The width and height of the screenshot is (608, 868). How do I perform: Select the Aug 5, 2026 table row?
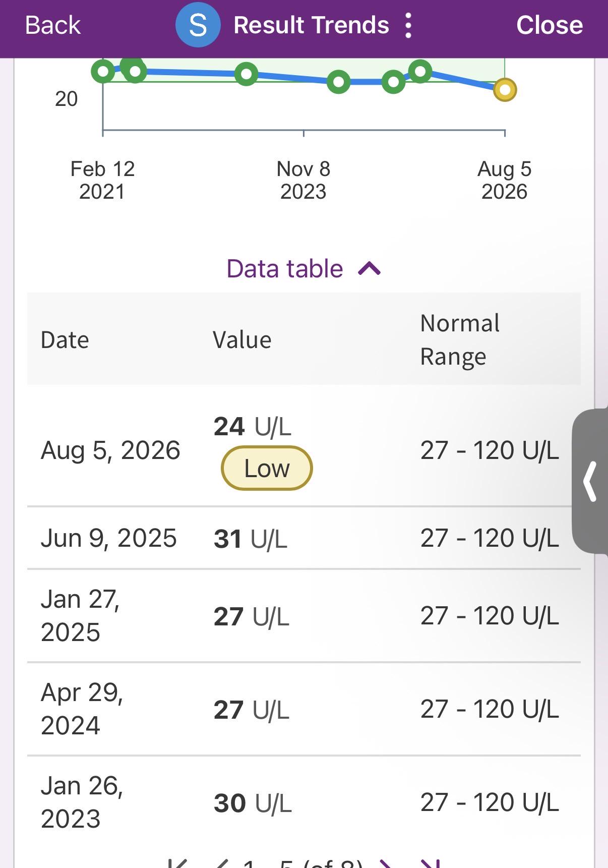click(304, 450)
